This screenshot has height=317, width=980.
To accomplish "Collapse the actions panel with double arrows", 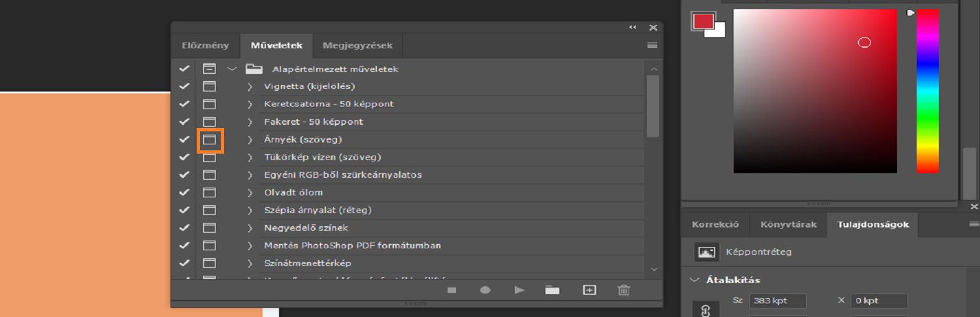I will pos(632,27).
